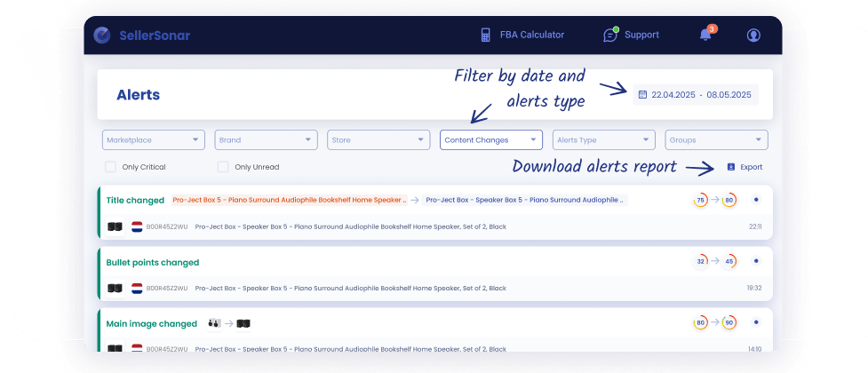Click the calendar icon in date range

point(642,94)
